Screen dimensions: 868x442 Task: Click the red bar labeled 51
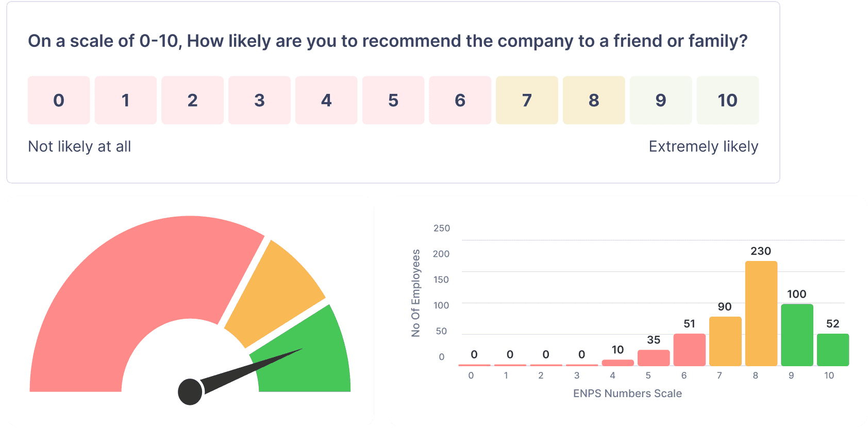(x=689, y=350)
